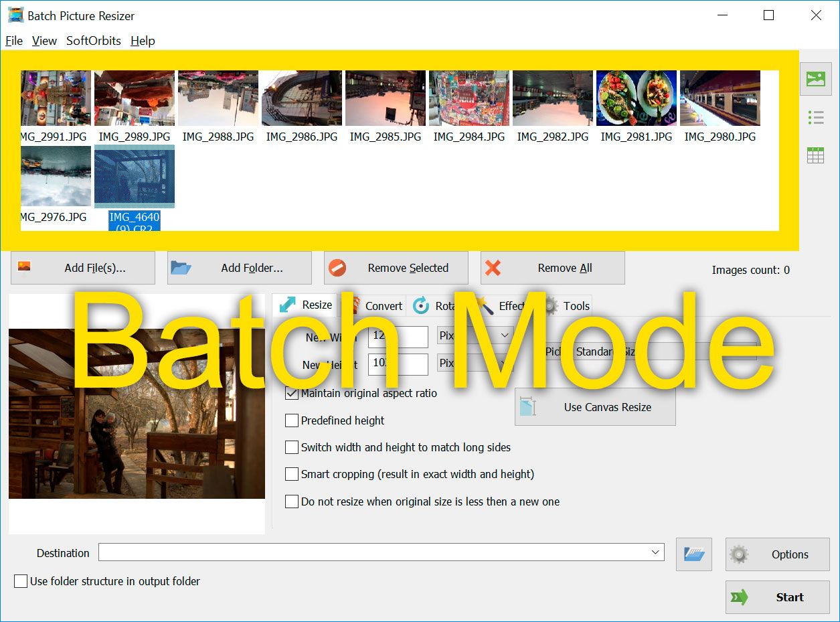This screenshot has width=840, height=622.
Task: Switch to thumbnail view in the sidebar
Action: click(815, 78)
